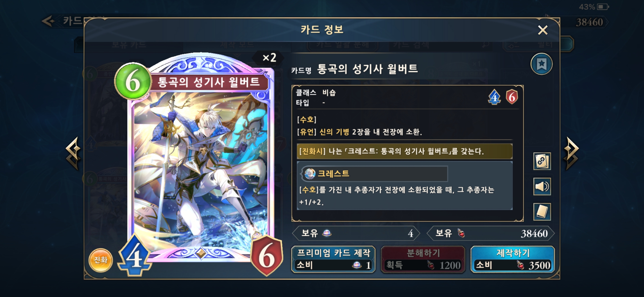Click 프리미엄 카드 제작 button
The height and width of the screenshot is (297, 644).
point(333,259)
